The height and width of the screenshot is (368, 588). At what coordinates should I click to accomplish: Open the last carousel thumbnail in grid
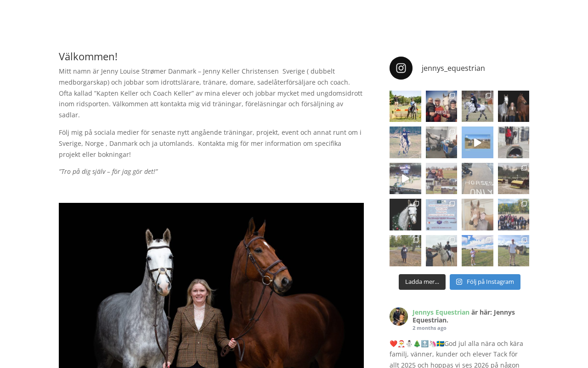coord(514,251)
